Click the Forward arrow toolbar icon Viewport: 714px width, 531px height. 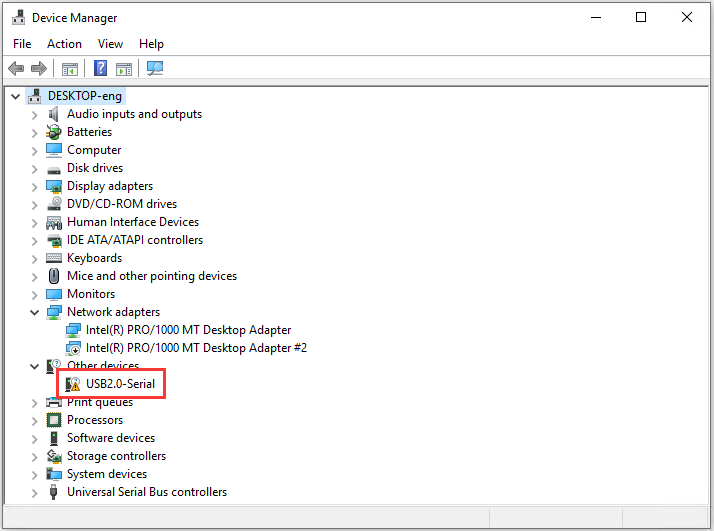pos(39,69)
